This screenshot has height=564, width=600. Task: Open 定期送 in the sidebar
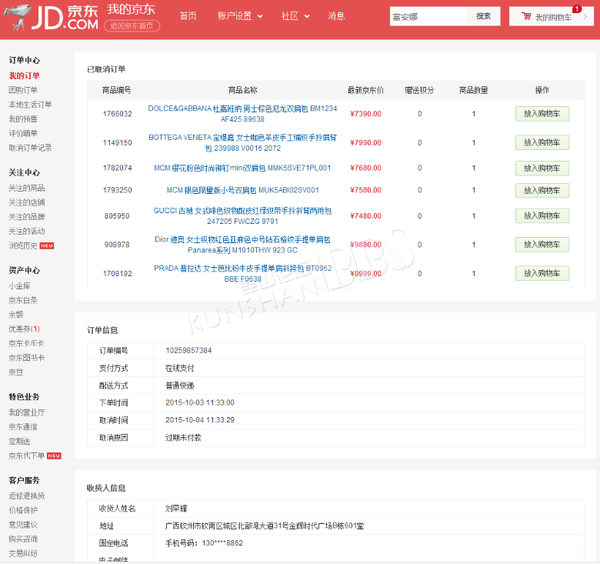click(x=20, y=442)
